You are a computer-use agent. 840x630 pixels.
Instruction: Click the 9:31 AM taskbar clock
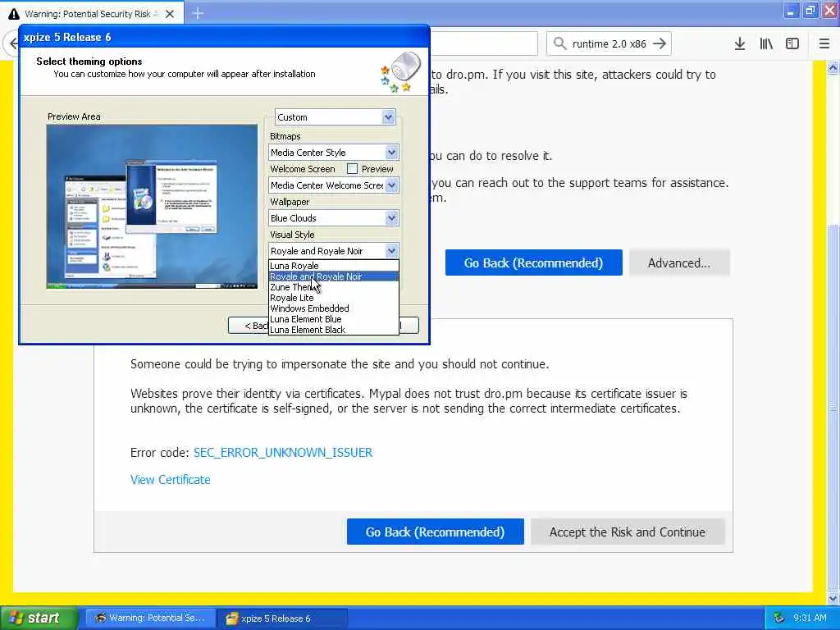[x=810, y=618]
